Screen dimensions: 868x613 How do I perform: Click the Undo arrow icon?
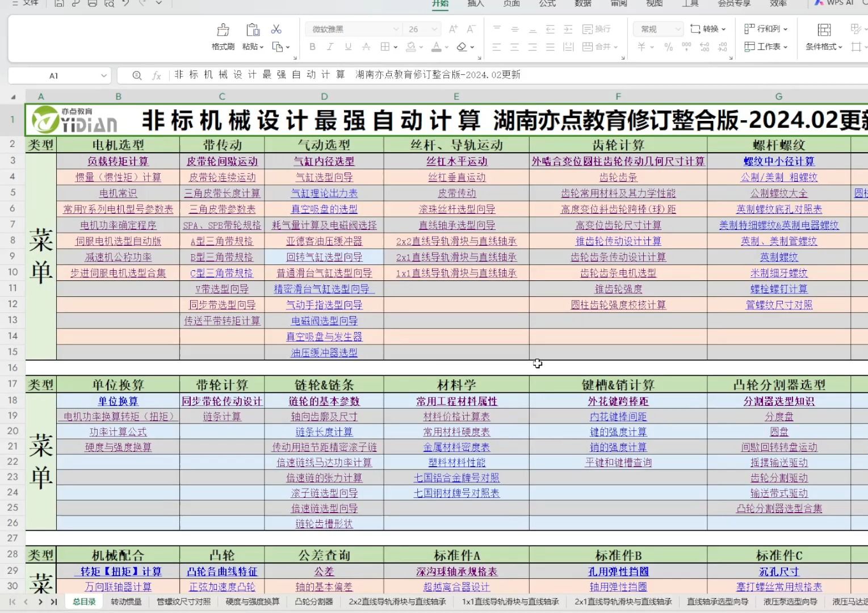[125, 3]
